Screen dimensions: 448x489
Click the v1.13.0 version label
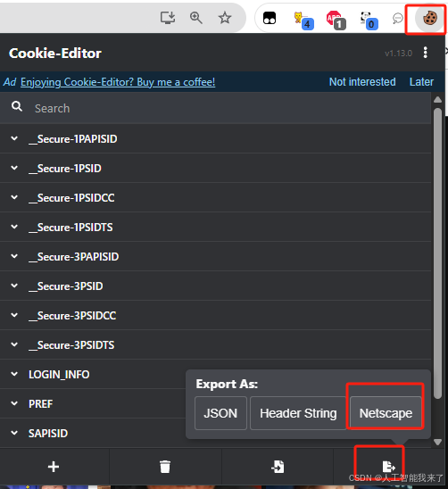(398, 54)
